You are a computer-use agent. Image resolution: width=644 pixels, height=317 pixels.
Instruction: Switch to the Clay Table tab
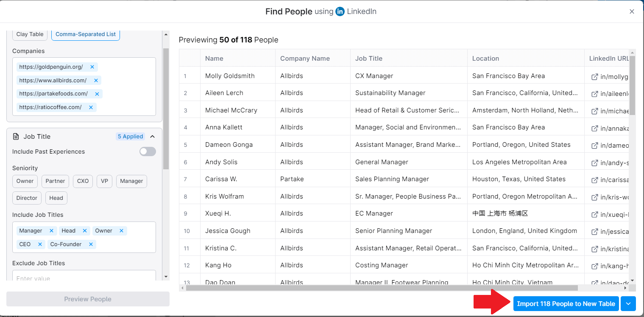[30, 34]
